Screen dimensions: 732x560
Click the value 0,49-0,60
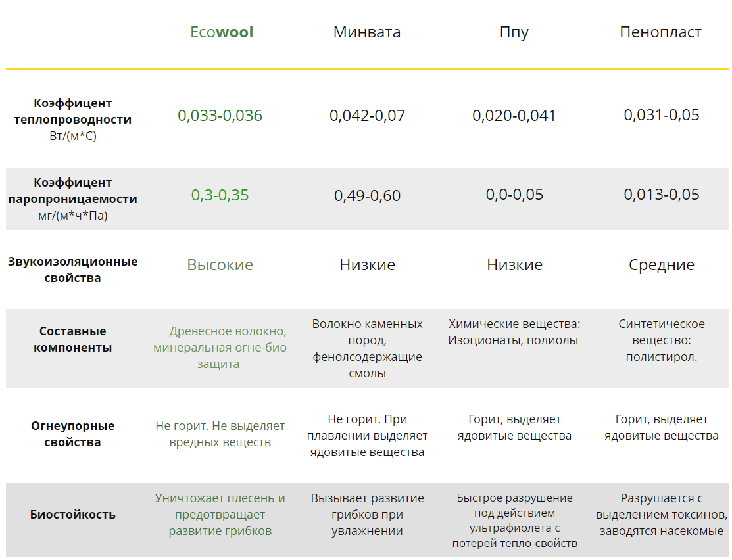(x=368, y=195)
